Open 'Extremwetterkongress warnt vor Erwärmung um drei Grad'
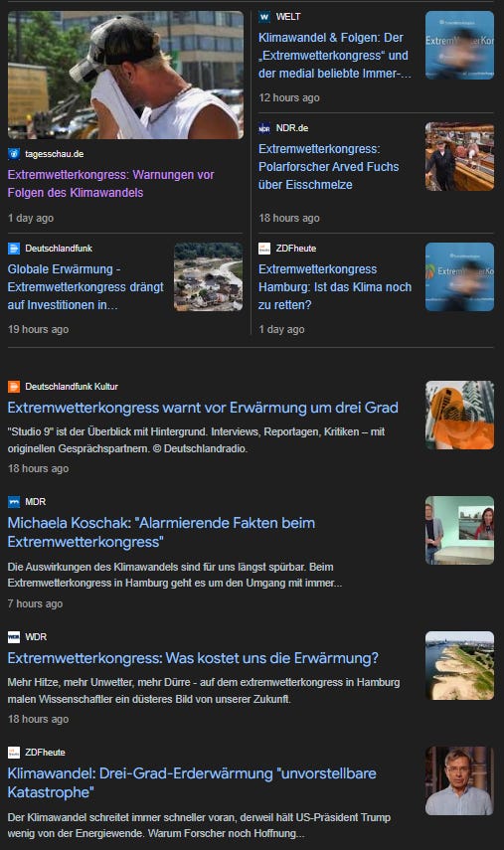This screenshot has width=504, height=850. [x=203, y=408]
